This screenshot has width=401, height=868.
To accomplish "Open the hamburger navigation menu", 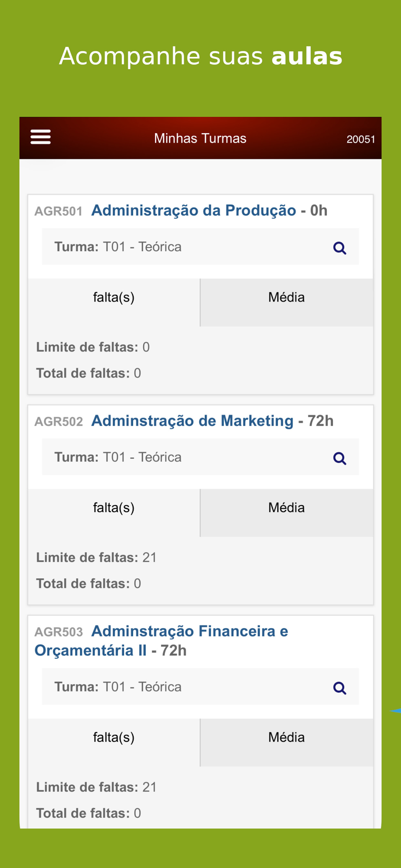I will (x=40, y=137).
